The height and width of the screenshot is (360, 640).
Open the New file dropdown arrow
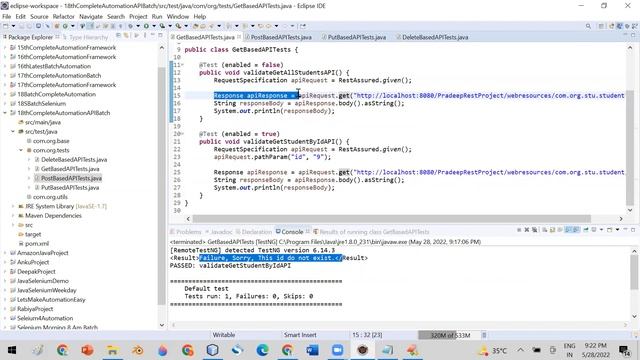[13, 26]
